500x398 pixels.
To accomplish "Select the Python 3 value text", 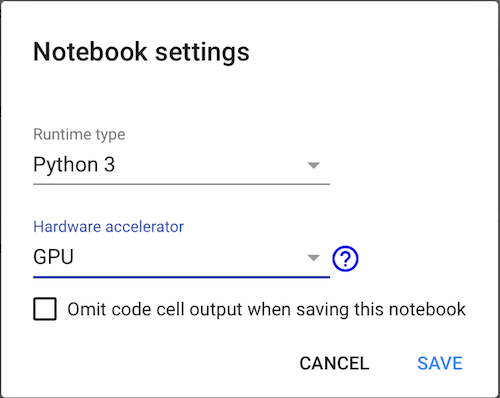I will [x=74, y=165].
